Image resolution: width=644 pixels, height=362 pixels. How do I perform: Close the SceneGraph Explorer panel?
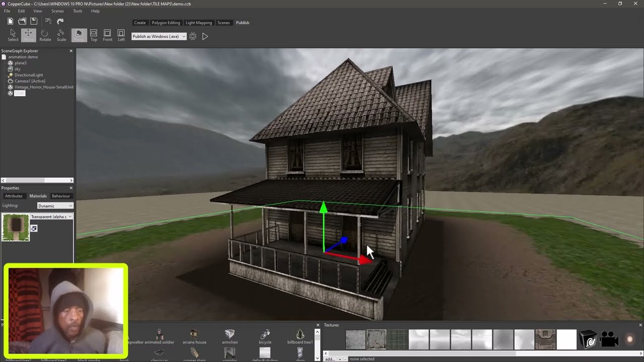(71, 51)
